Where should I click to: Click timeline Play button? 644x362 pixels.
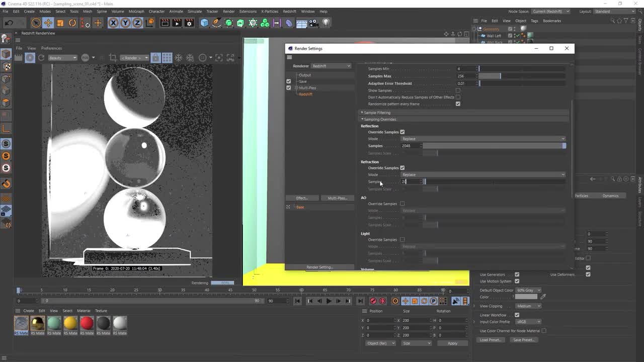coord(329,301)
